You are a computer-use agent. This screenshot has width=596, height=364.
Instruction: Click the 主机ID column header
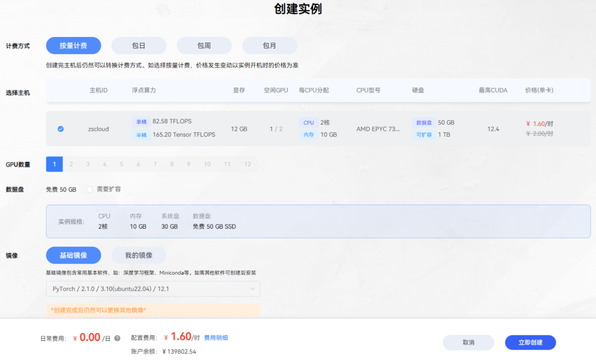(x=98, y=90)
